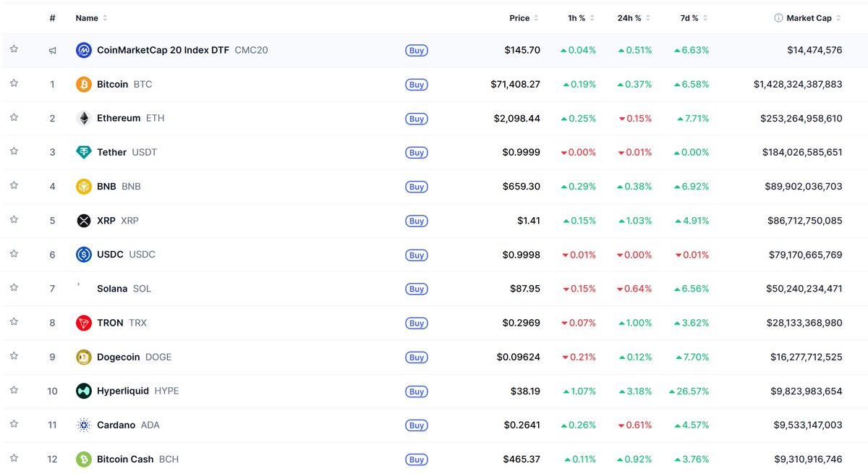Click Hyperliquid 7d change 26.57%

(689, 391)
